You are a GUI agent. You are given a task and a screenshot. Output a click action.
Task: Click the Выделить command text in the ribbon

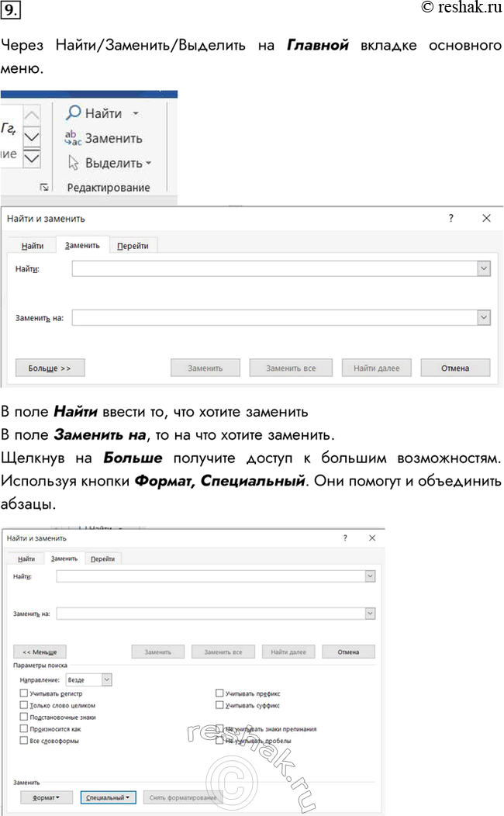pos(114,163)
